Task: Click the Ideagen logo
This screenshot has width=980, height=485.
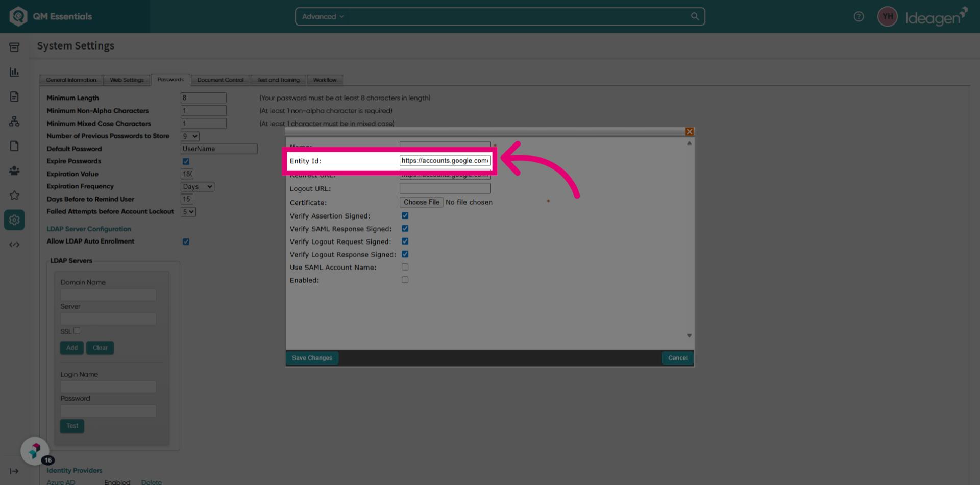Action: 936,16
